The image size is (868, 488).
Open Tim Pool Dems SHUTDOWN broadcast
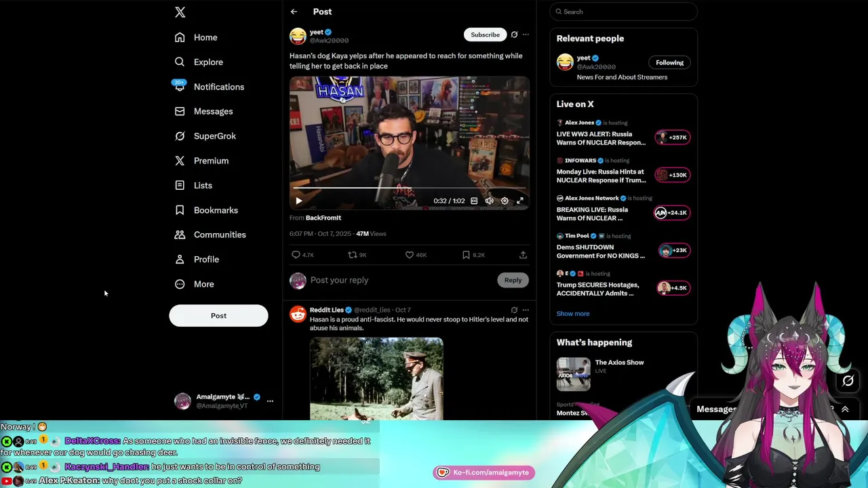click(601, 251)
